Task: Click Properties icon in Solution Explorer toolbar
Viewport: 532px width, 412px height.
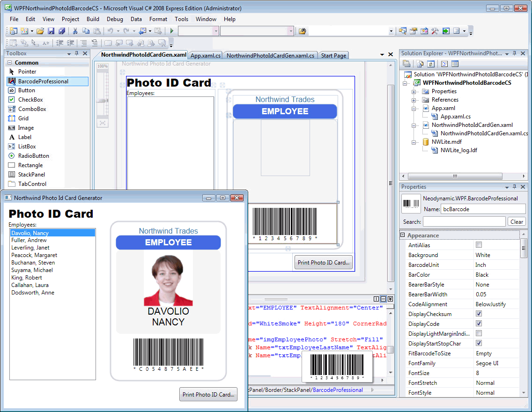Action: pos(406,64)
